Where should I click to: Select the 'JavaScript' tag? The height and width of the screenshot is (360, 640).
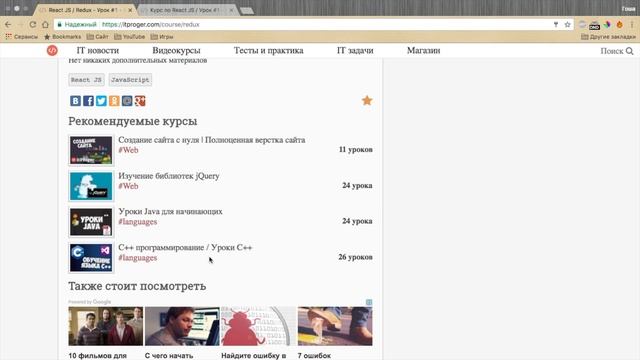[x=130, y=80]
